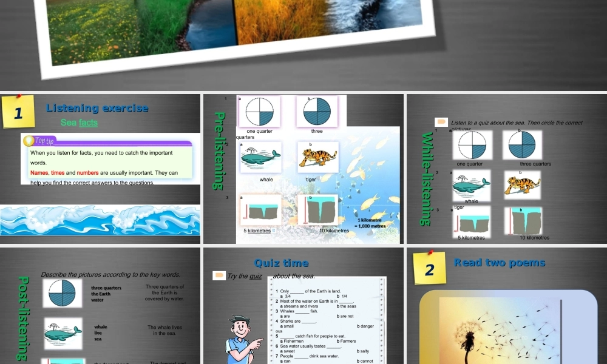The width and height of the screenshot is (607, 364).
Task: Select one quarter pie chart in Pre-listening slide
Action: point(259,112)
